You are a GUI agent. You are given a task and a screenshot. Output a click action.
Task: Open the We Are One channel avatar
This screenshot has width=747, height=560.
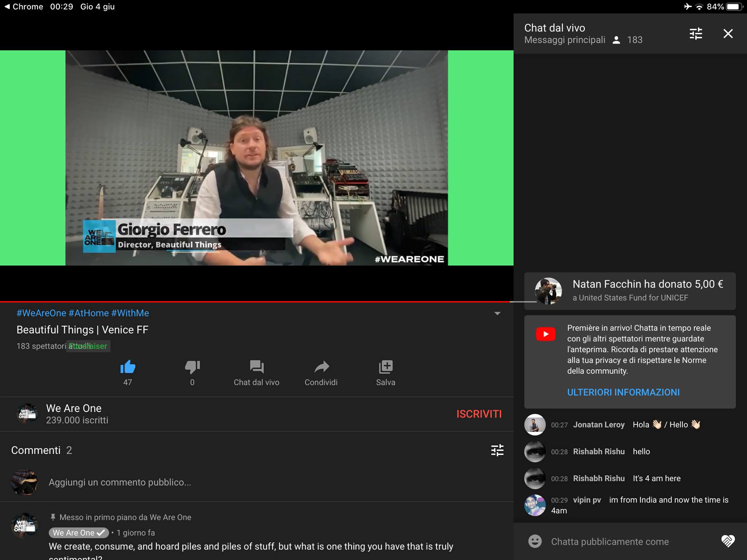coord(27,414)
